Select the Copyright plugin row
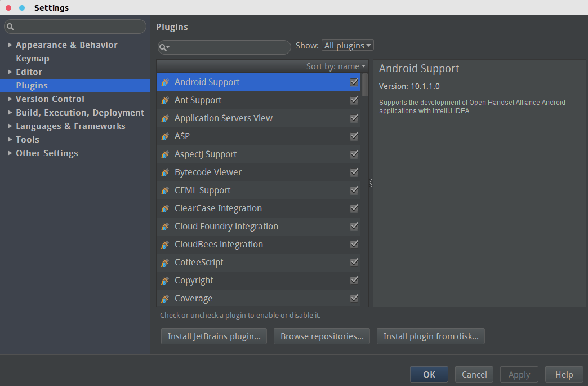Viewport: 588px width, 386px height. pos(259,280)
